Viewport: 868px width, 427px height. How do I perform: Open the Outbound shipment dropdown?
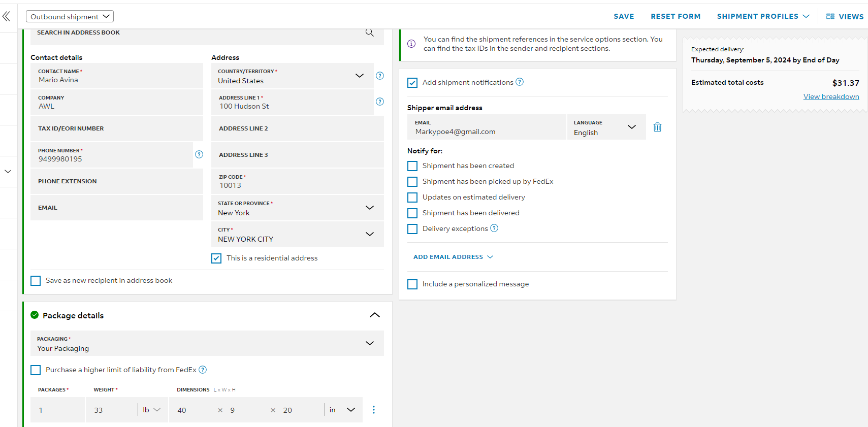click(x=70, y=16)
